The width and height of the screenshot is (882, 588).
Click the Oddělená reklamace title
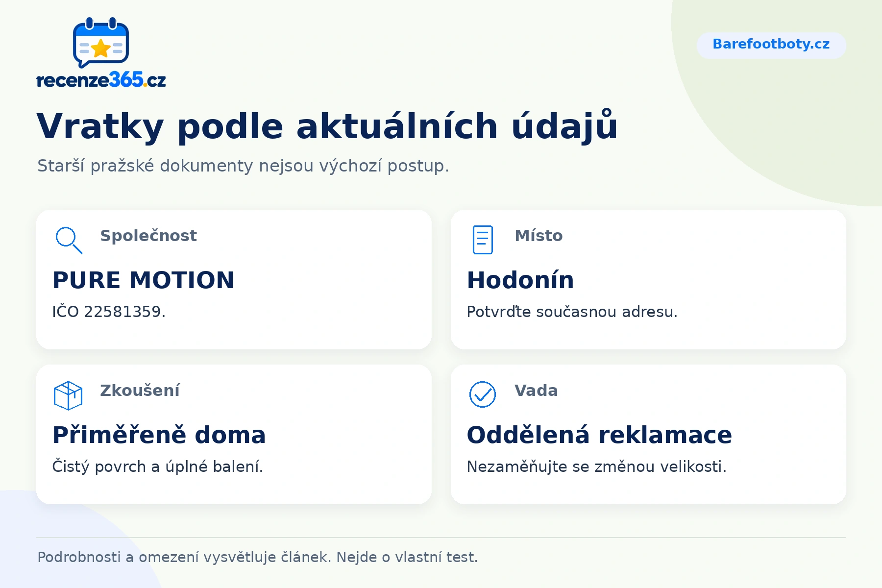coord(599,435)
